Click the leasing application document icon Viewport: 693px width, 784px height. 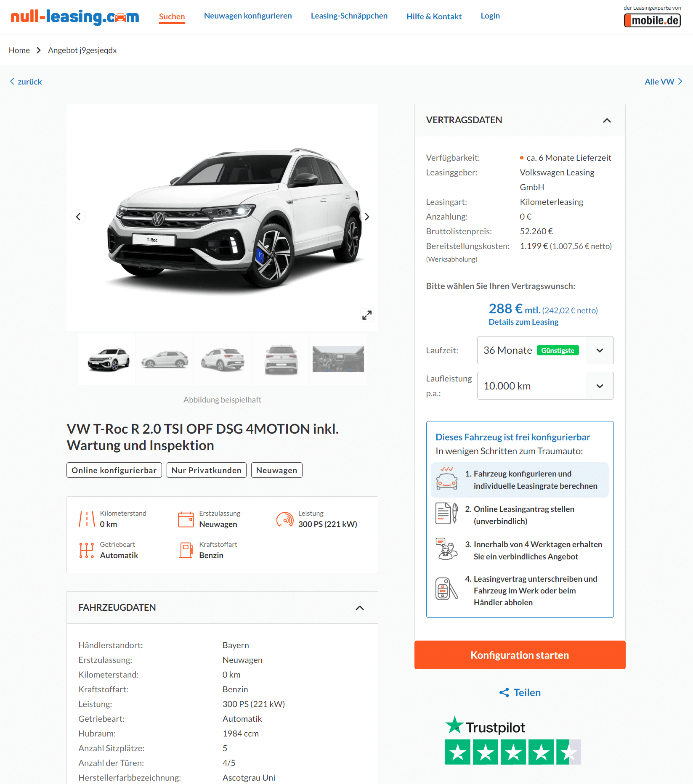pos(447,514)
